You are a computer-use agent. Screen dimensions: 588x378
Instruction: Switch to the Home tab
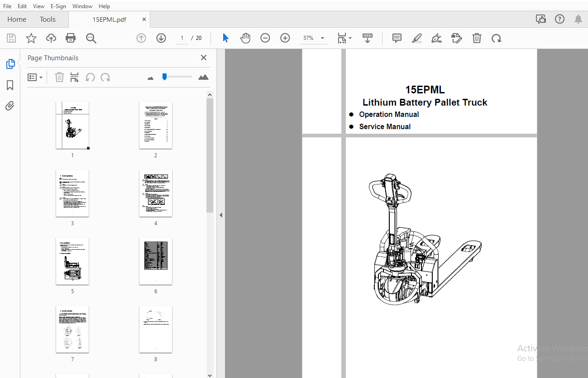17,19
